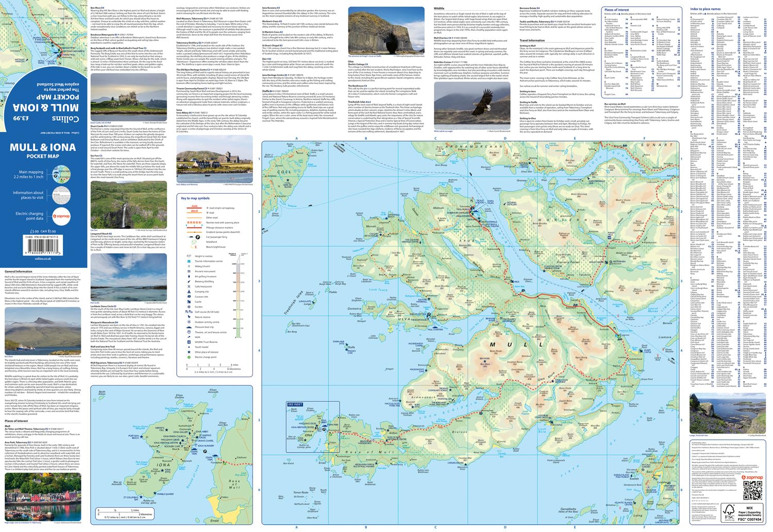This screenshot has height=532, width=773.
Task: Click the camping site symbol in legend
Action: click(188, 291)
